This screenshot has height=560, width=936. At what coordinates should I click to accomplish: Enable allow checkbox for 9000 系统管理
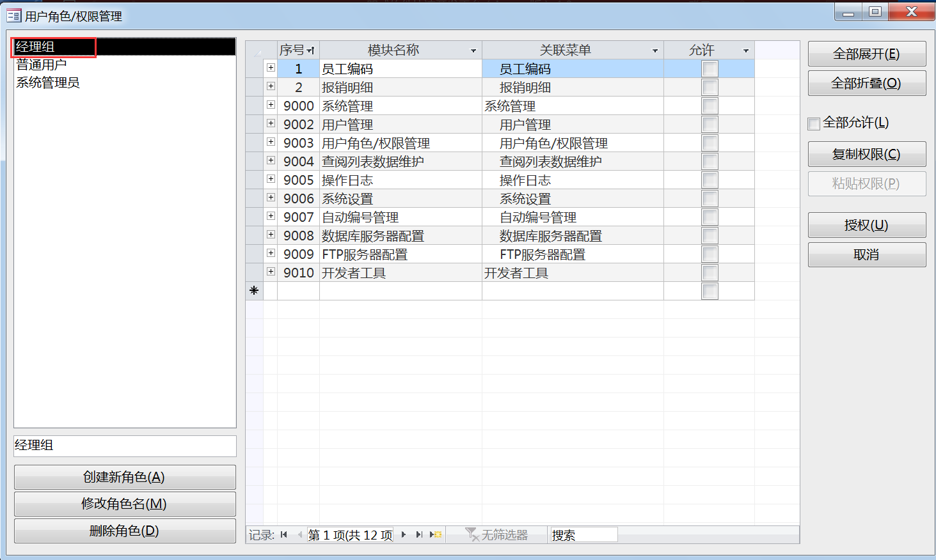click(710, 105)
